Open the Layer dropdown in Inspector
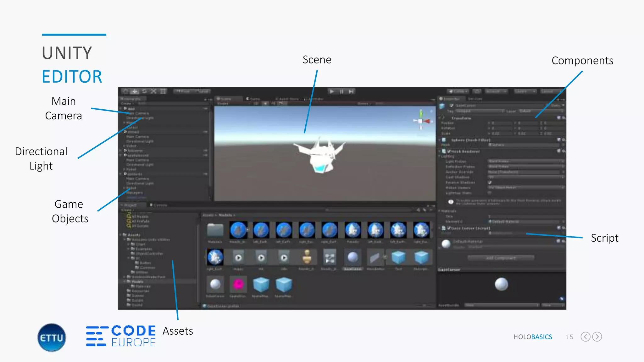 pos(541,111)
